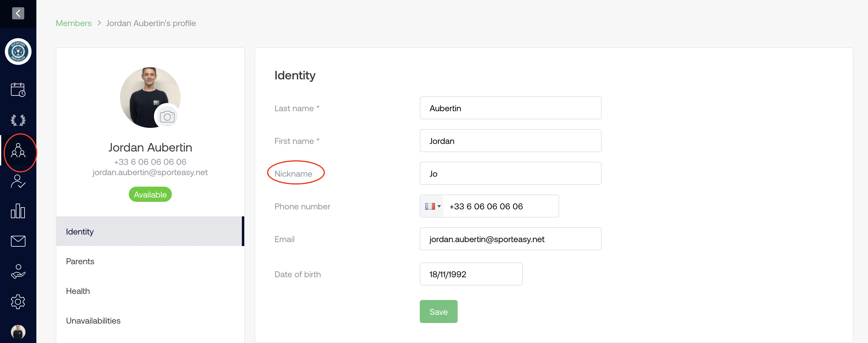Collapse the sidebar with the back arrow
Image resolution: width=868 pixels, height=343 pixels.
(x=18, y=13)
